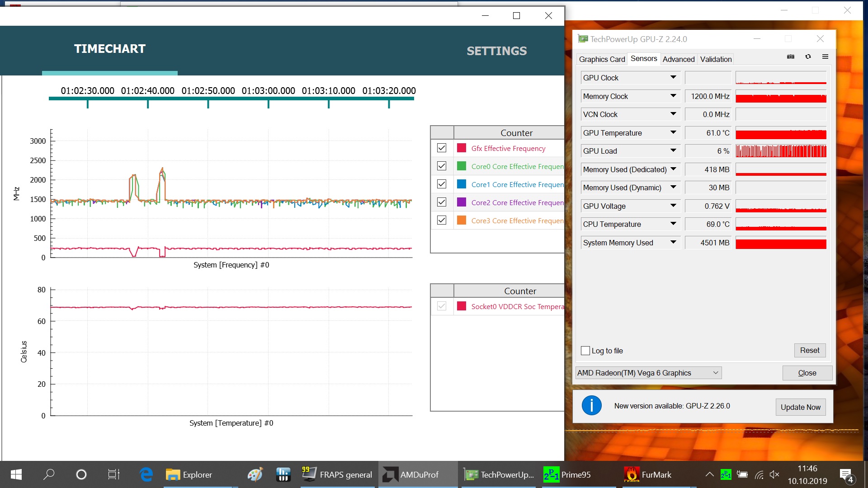Viewport: 868px width, 488px height.
Task: Click GPU-Z refresh icon
Action: (808, 56)
